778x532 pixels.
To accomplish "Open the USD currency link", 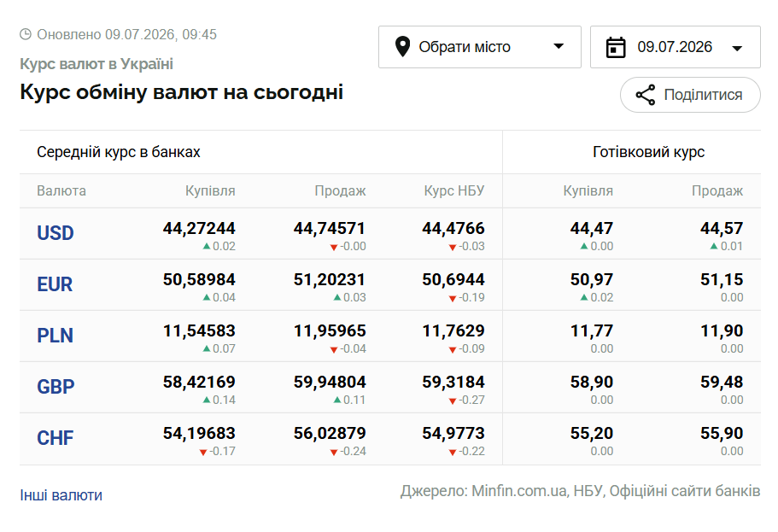I will pyautogui.click(x=55, y=233).
